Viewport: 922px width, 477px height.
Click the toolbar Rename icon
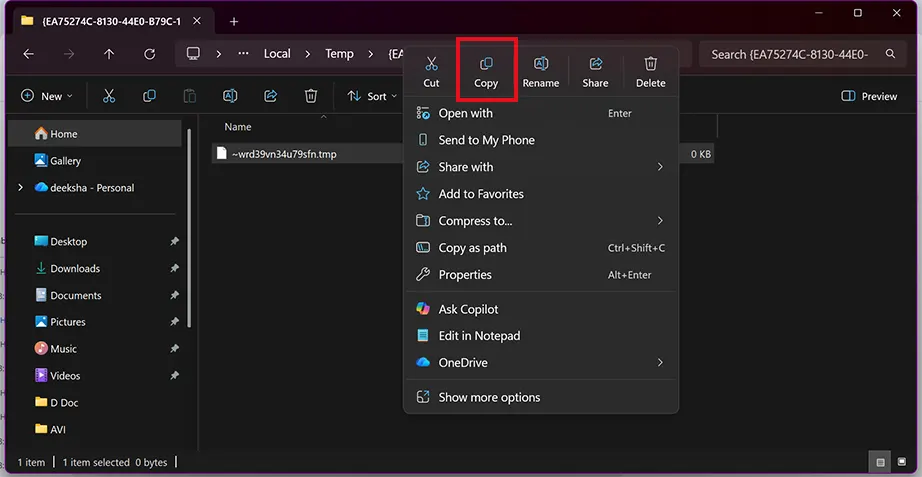point(230,96)
